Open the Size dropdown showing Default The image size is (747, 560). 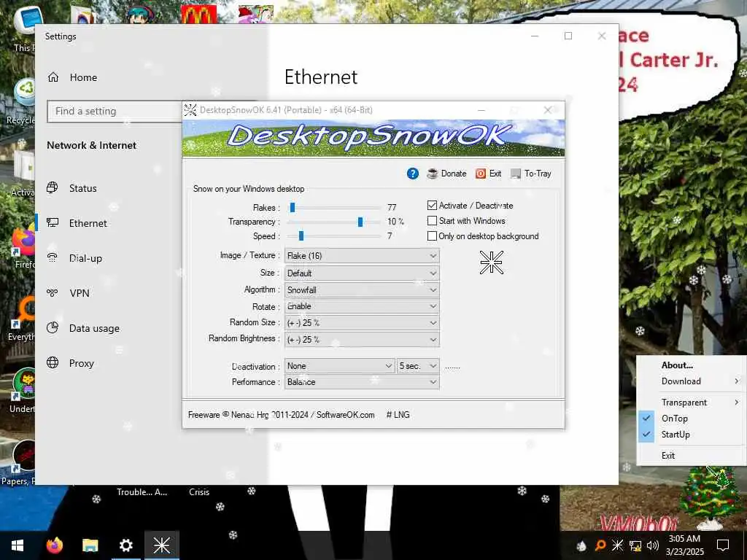[362, 273]
